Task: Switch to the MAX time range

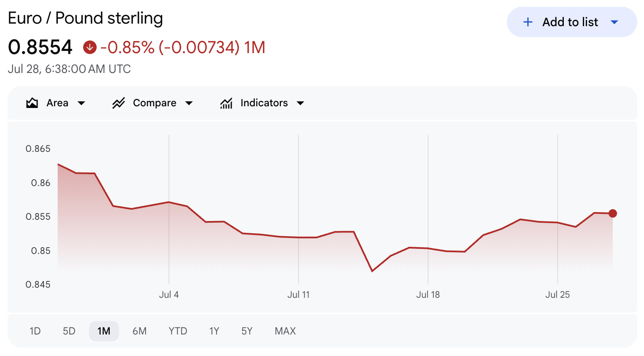Action: [x=285, y=331]
